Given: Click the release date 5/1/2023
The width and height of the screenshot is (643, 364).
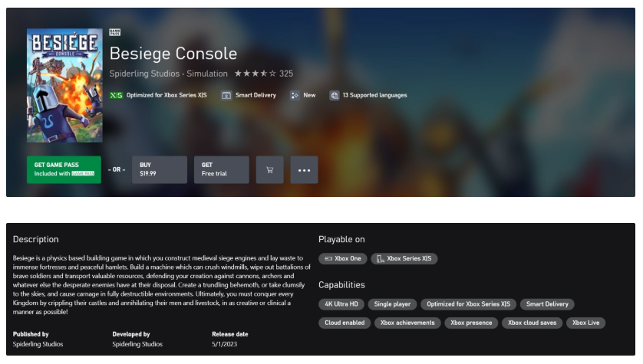Looking at the screenshot, I should coord(224,344).
